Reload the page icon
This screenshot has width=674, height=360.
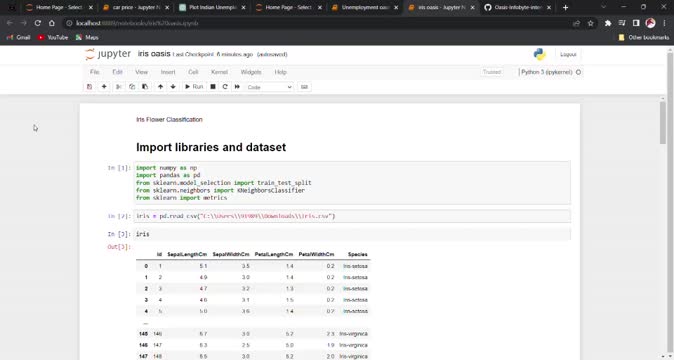[37, 23]
